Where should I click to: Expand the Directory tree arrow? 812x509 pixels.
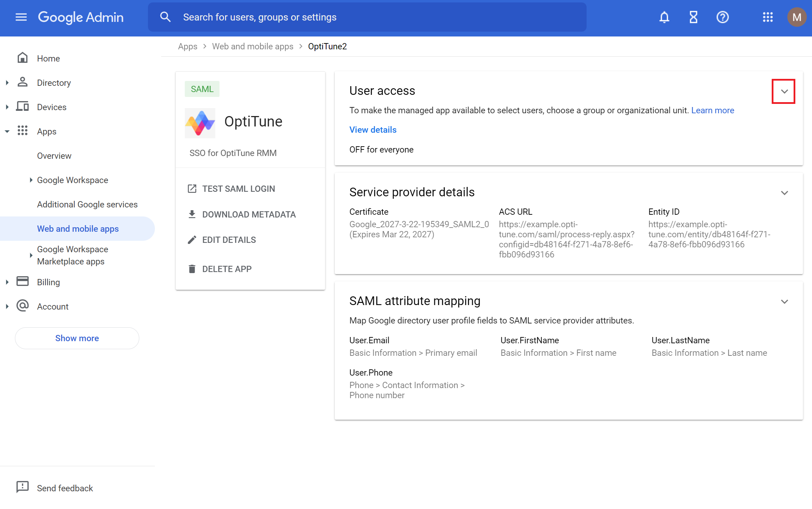click(7, 83)
